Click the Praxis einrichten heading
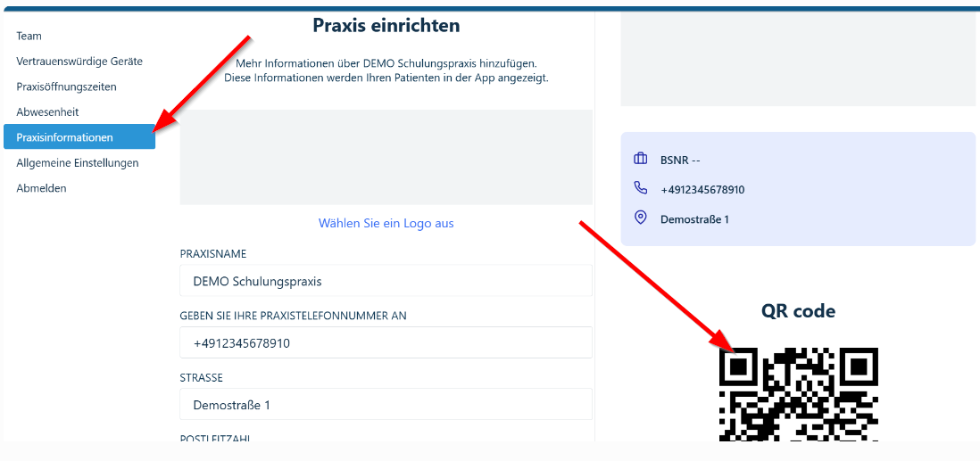The image size is (980, 461). click(x=386, y=26)
